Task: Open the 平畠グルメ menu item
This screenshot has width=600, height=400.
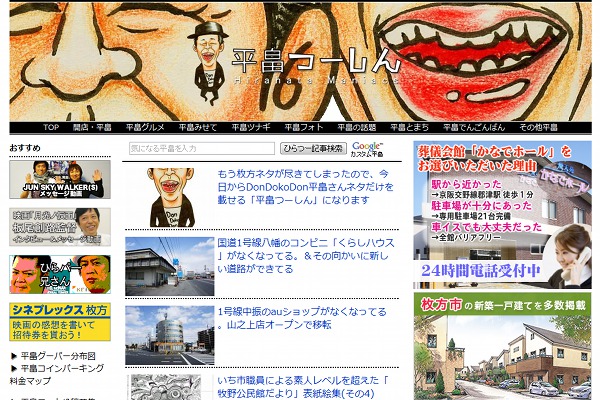Action: 145,128
